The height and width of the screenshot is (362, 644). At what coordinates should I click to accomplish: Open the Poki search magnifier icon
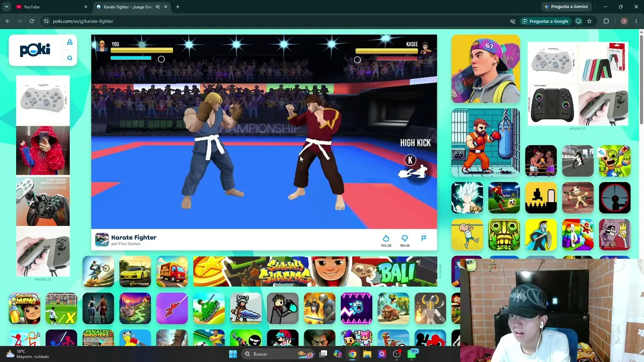tap(69, 58)
